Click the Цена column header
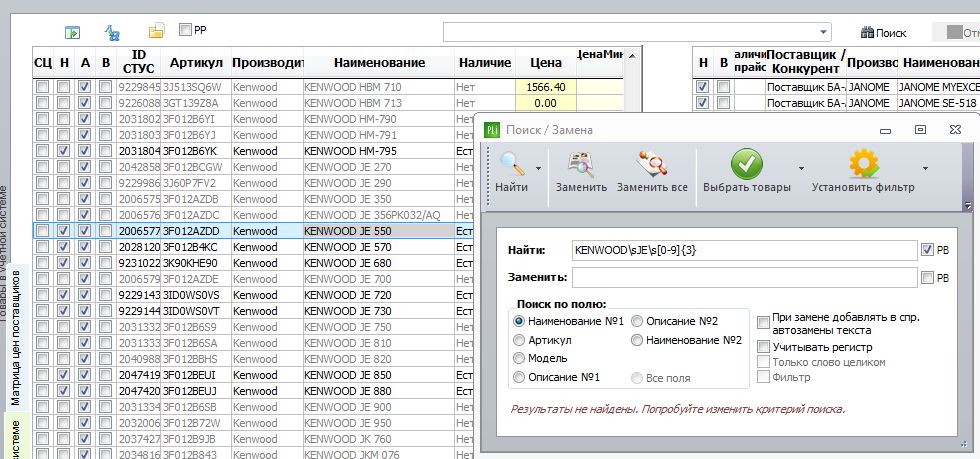Image resolution: width=980 pixels, height=459 pixels. point(546,63)
